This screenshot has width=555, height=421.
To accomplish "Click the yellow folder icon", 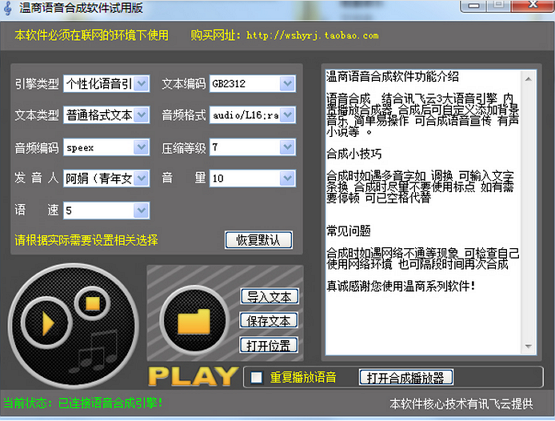I will 194,321.
